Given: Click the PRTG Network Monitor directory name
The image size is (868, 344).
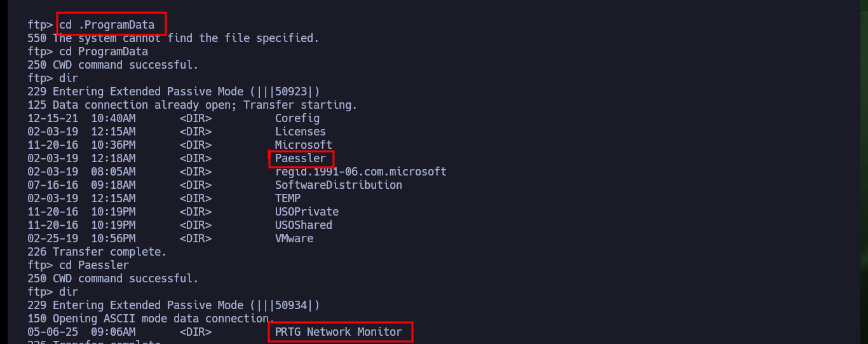Looking at the screenshot, I should (339, 332).
